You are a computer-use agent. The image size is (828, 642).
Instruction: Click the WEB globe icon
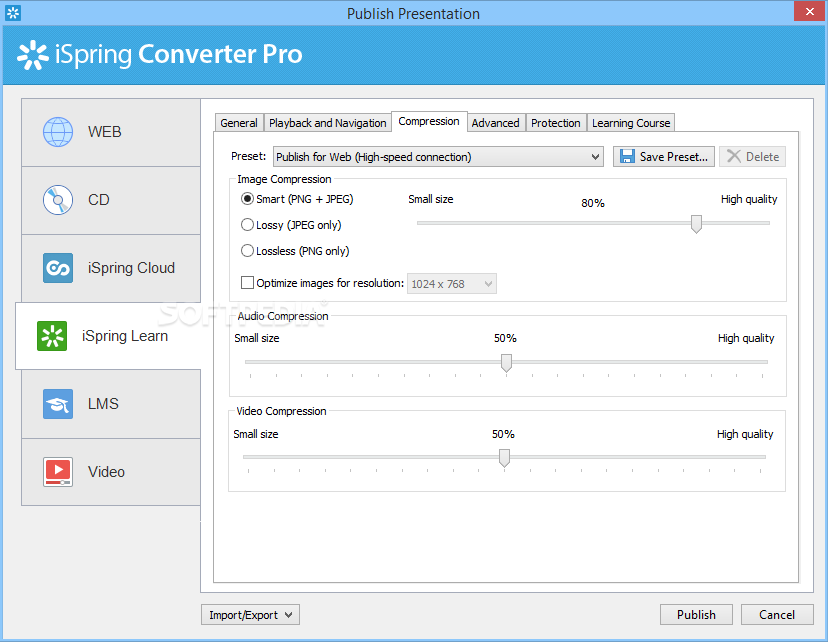point(58,131)
